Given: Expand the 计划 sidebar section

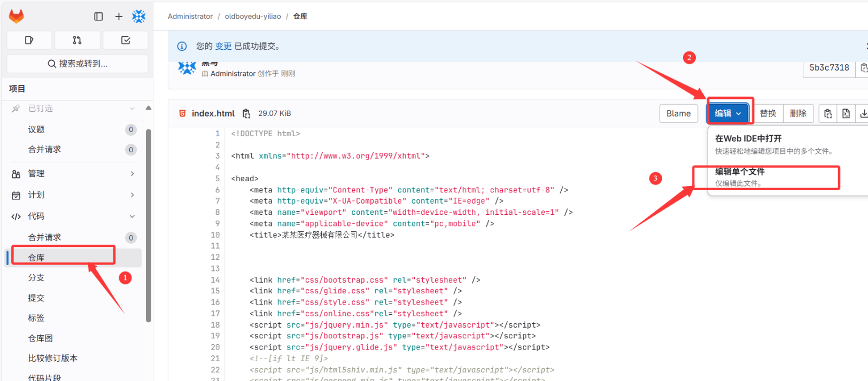Looking at the screenshot, I should point(73,195).
